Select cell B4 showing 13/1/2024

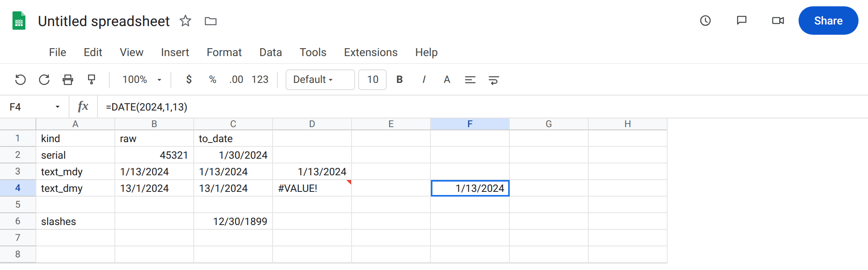[x=154, y=188]
